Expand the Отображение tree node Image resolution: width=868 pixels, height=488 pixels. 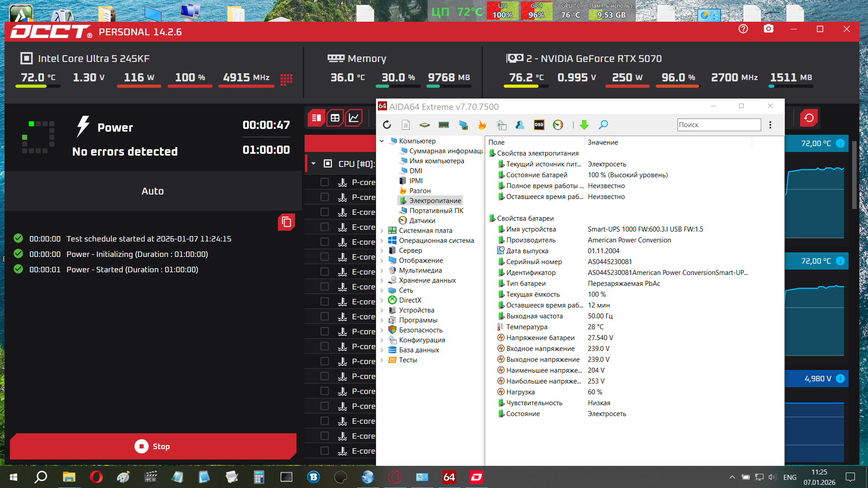(382, 261)
